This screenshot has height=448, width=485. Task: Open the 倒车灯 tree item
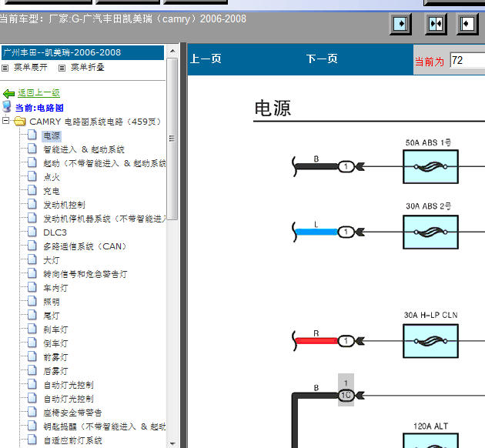click(55, 343)
